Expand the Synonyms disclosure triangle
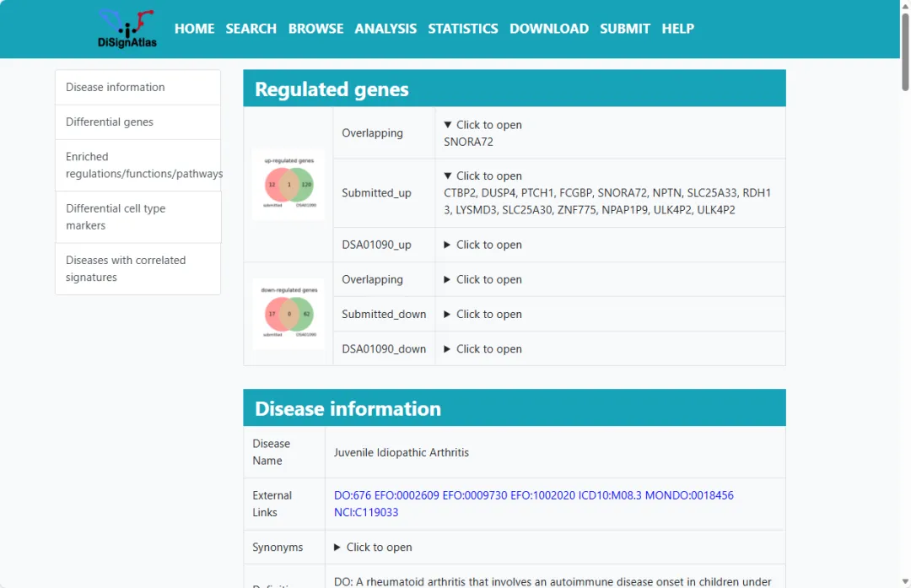 pyautogui.click(x=338, y=548)
